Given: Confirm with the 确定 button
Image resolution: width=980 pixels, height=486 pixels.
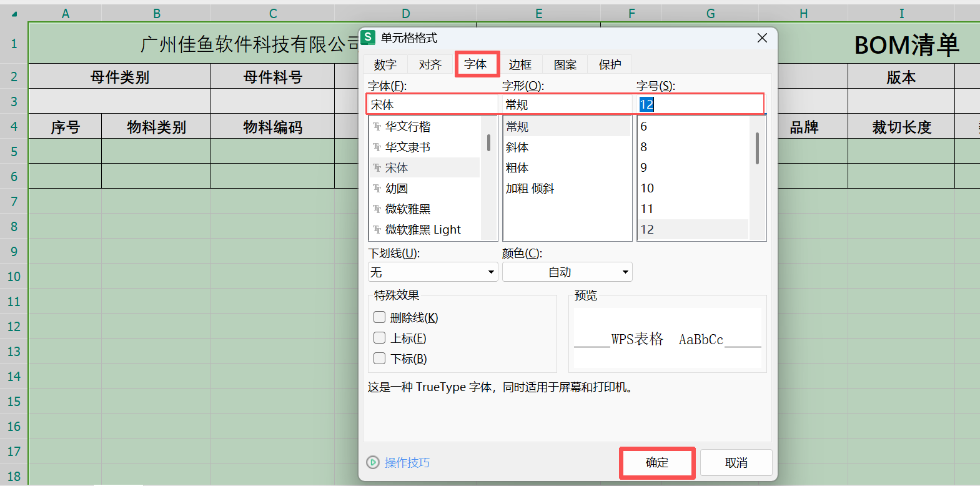Looking at the screenshot, I should pos(657,463).
